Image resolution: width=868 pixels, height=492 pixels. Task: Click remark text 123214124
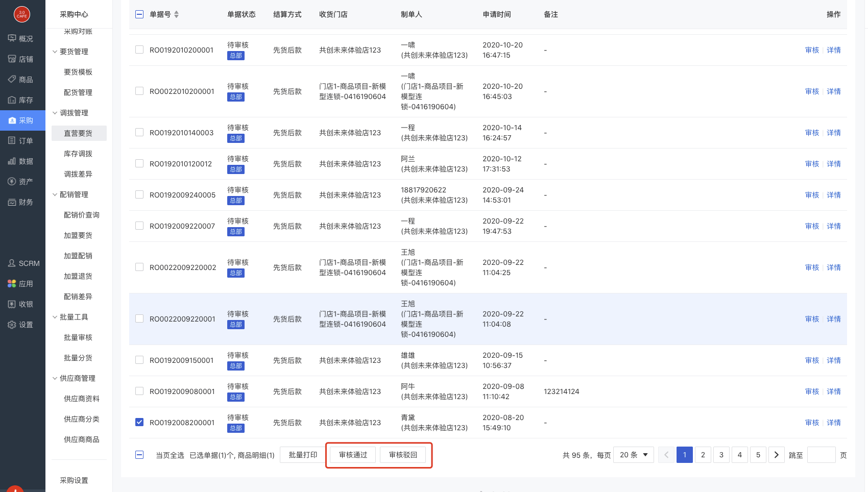(x=562, y=391)
